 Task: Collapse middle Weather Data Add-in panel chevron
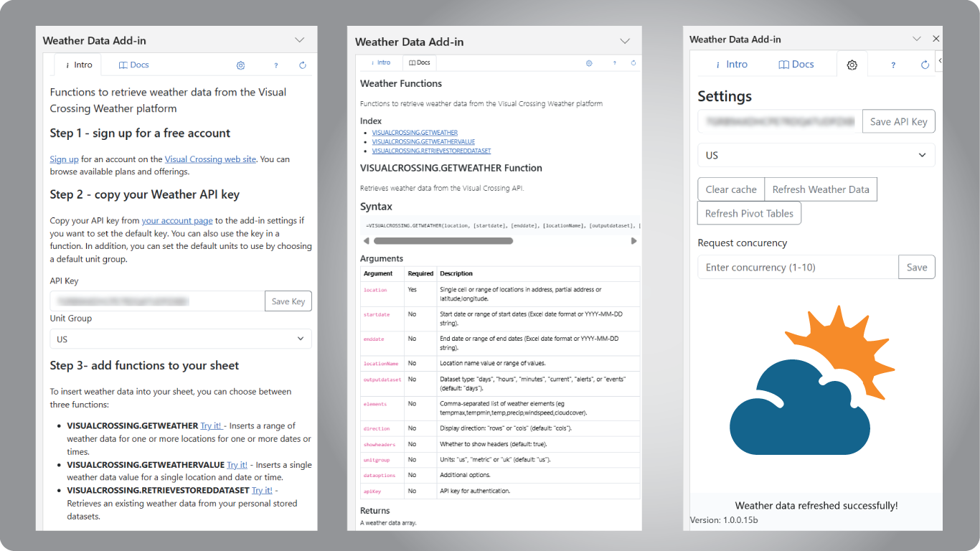[x=625, y=42]
